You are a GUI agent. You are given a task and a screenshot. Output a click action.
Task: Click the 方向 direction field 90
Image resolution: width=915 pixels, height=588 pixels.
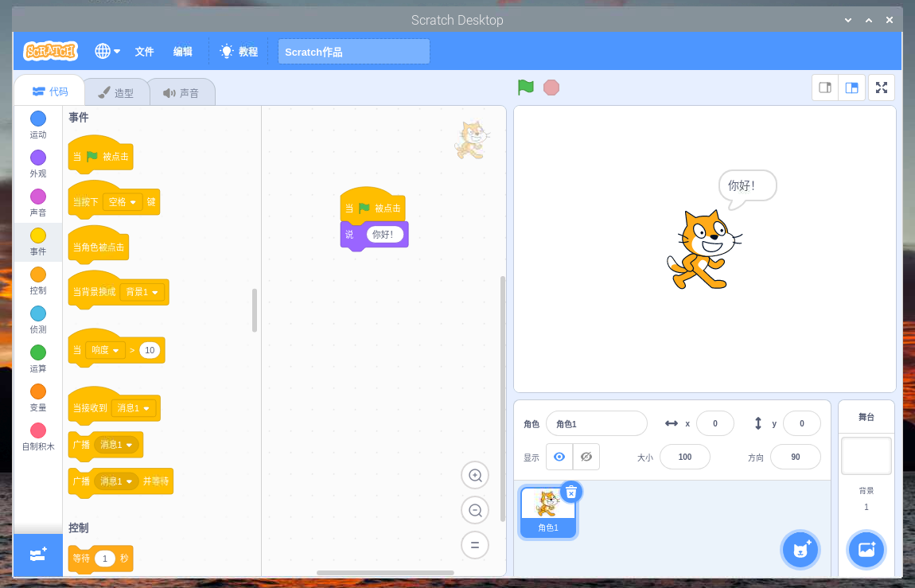[796, 457]
